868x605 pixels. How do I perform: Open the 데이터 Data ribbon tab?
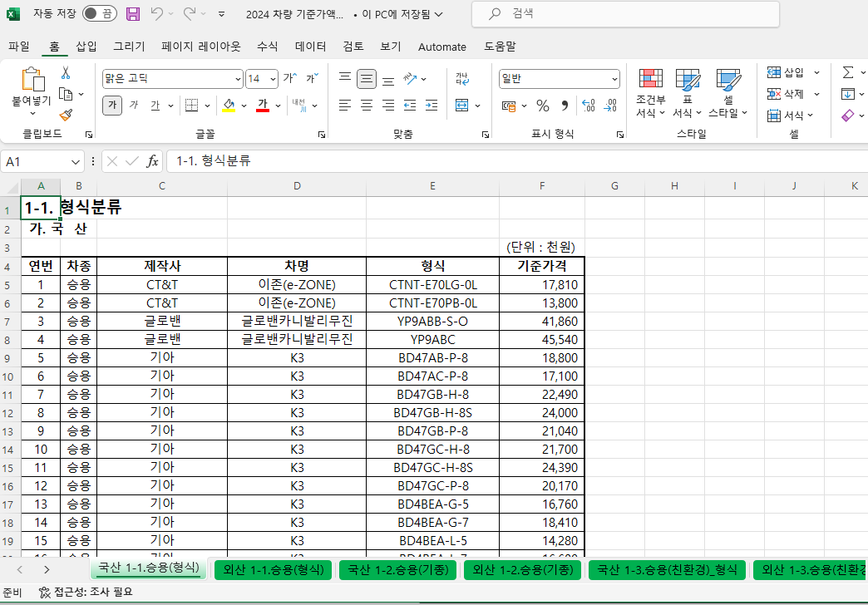point(311,47)
